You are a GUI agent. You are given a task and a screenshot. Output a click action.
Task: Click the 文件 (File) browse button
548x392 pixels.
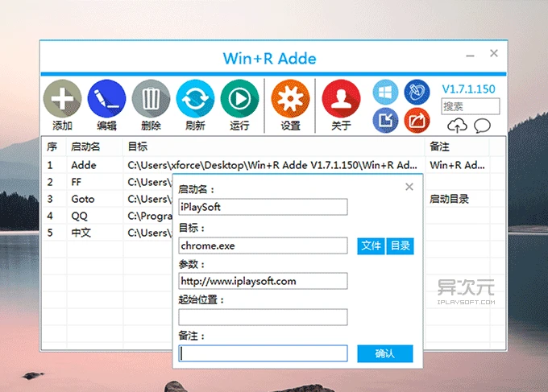click(371, 246)
